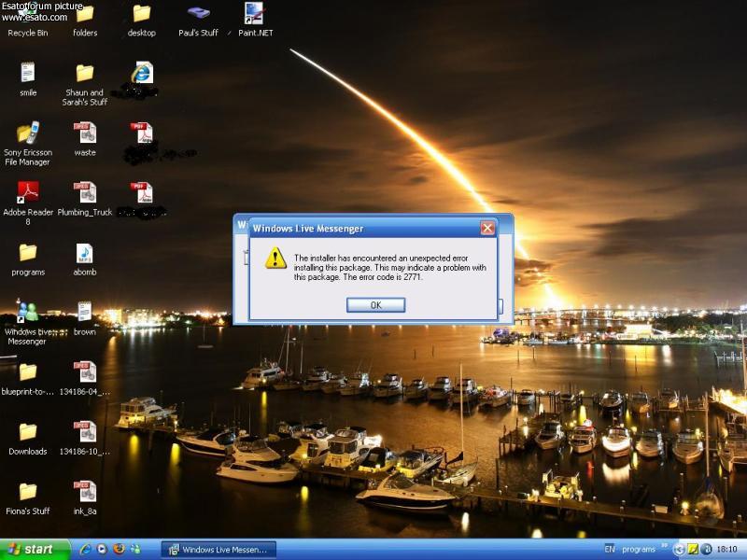Select the Sony Ericsson File Manager shortcut

pyautogui.click(x=28, y=144)
